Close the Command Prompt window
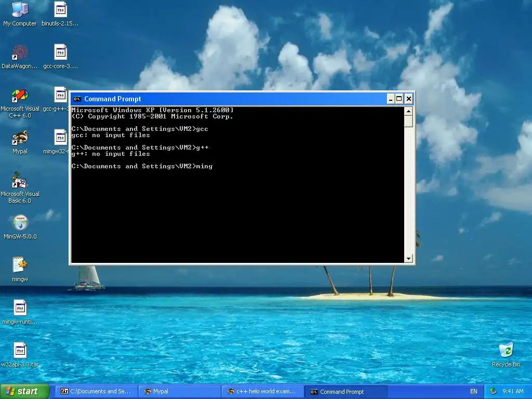Image resolution: width=532 pixels, height=399 pixels. pos(409,99)
